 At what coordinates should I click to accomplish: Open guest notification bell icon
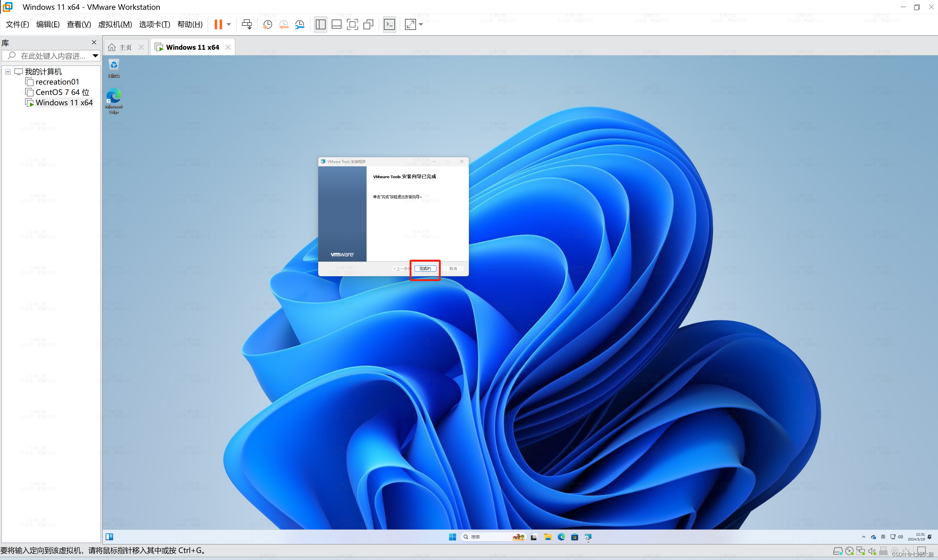coord(930,537)
